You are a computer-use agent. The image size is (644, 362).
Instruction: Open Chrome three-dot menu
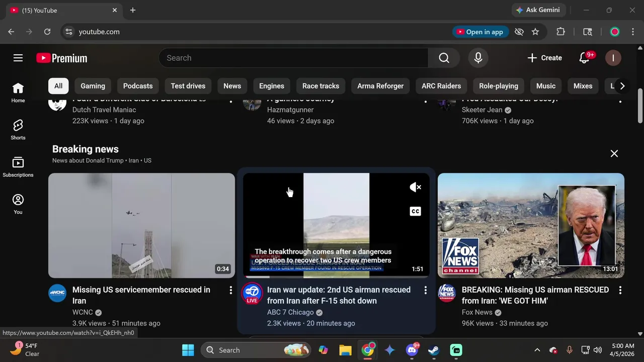632,32
